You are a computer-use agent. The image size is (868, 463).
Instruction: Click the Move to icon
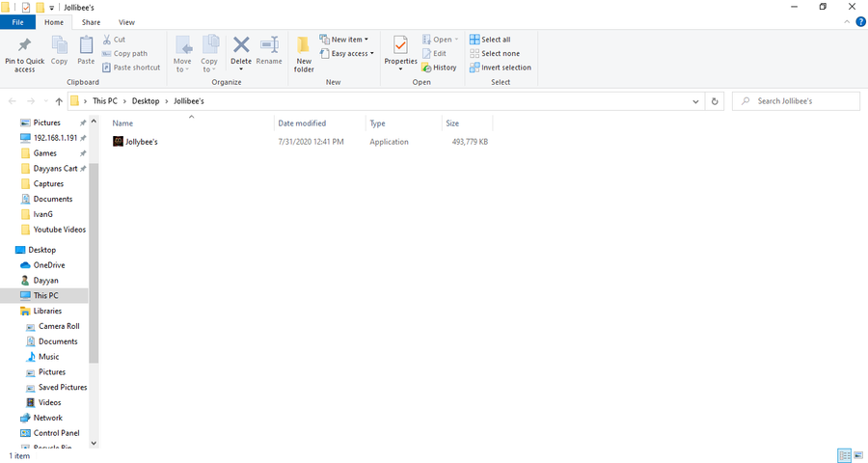coord(182,45)
